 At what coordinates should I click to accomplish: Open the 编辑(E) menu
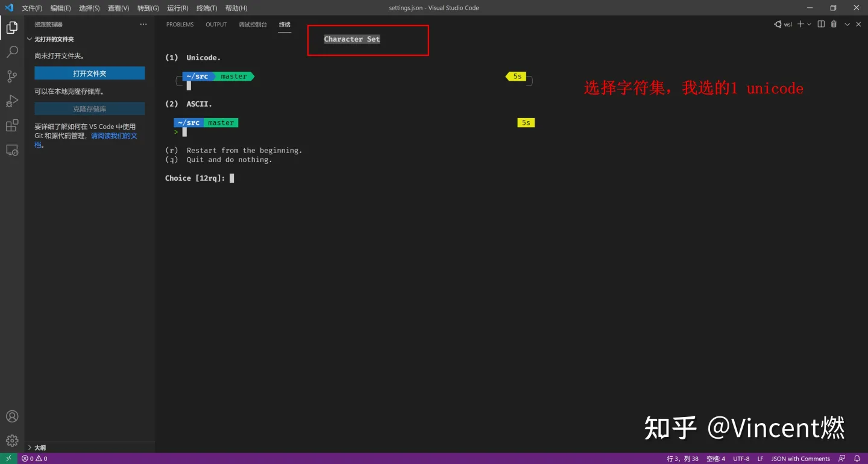coord(60,8)
